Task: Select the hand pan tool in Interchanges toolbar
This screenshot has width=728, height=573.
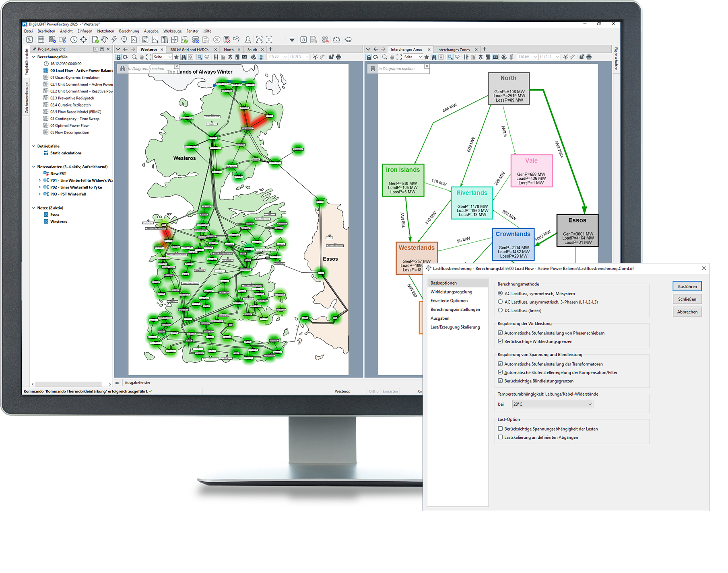Action: 392,57
